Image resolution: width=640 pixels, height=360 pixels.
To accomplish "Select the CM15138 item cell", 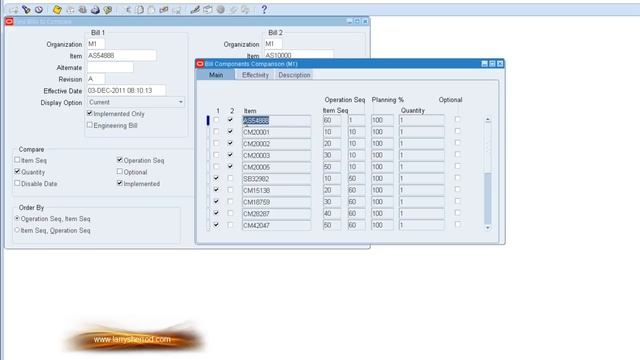I will click(x=276, y=190).
